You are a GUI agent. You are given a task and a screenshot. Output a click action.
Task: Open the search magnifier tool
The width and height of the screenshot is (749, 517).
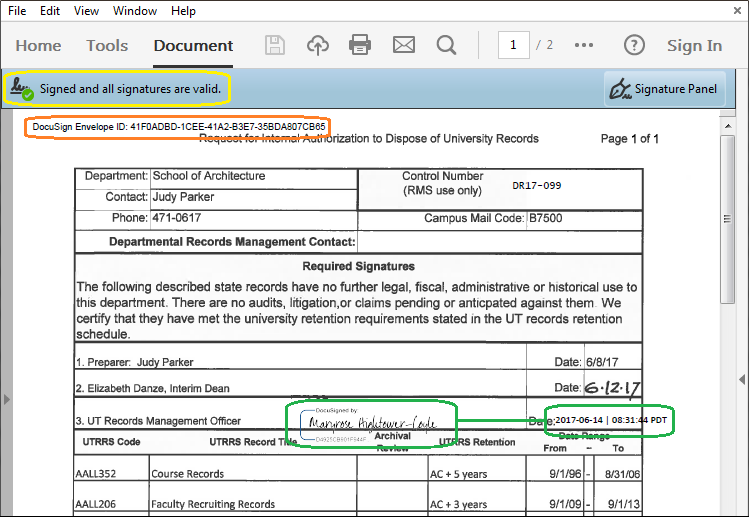[x=446, y=45]
